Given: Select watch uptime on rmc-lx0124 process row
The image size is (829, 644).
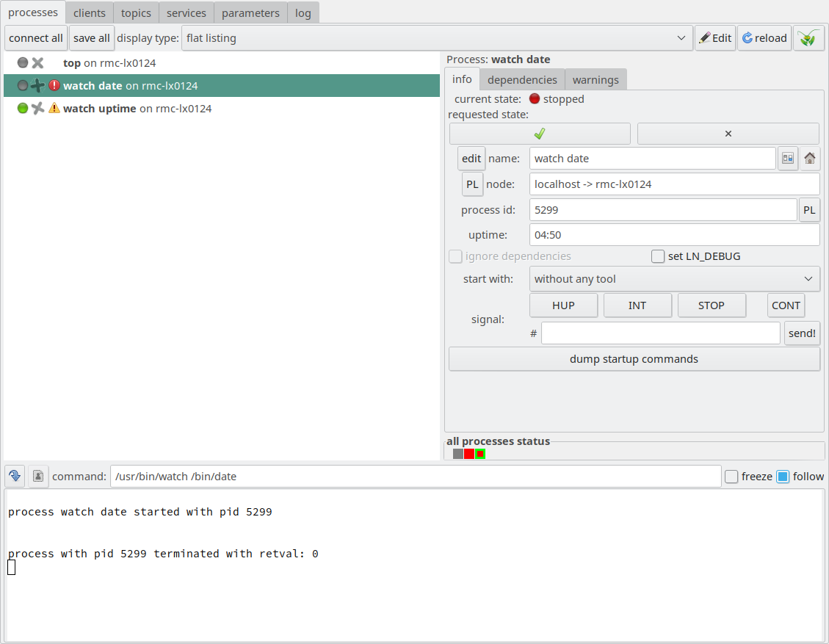Looking at the screenshot, I should pos(222,109).
